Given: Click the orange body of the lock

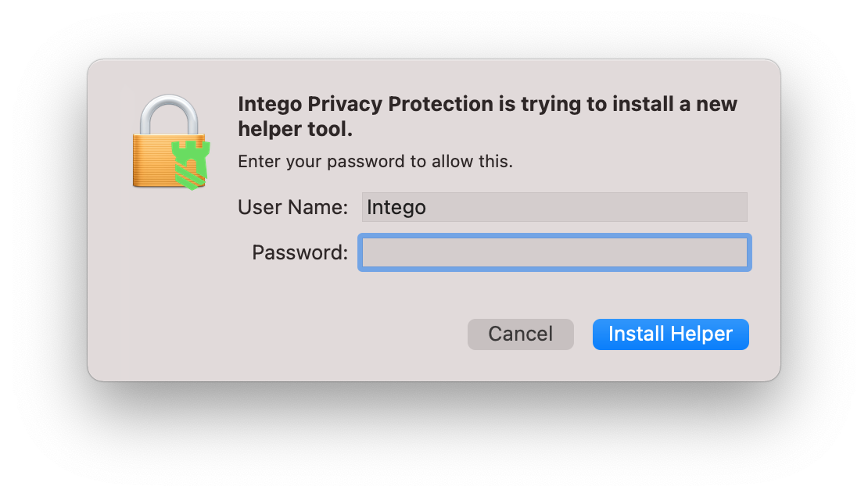Looking at the screenshot, I should point(152,160).
